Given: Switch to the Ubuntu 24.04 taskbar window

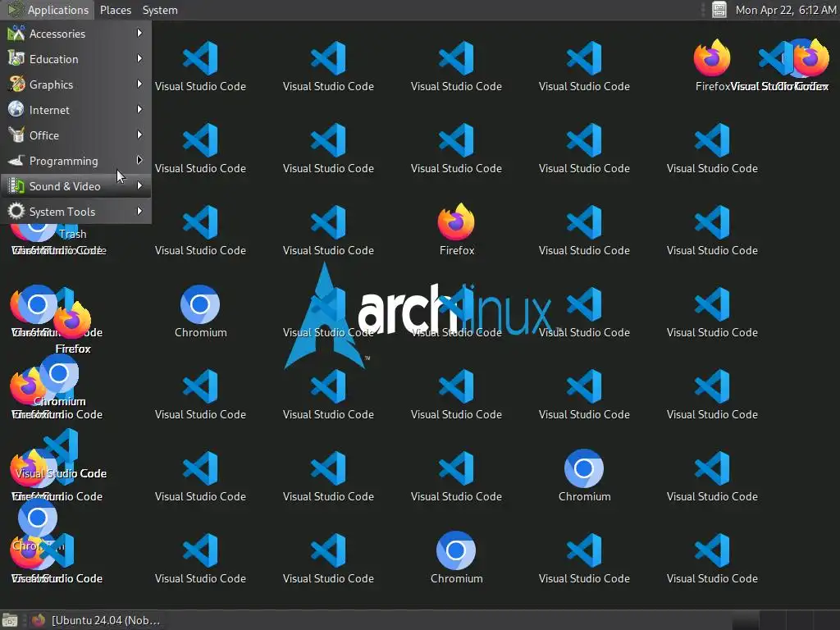Looking at the screenshot, I should click(x=97, y=620).
